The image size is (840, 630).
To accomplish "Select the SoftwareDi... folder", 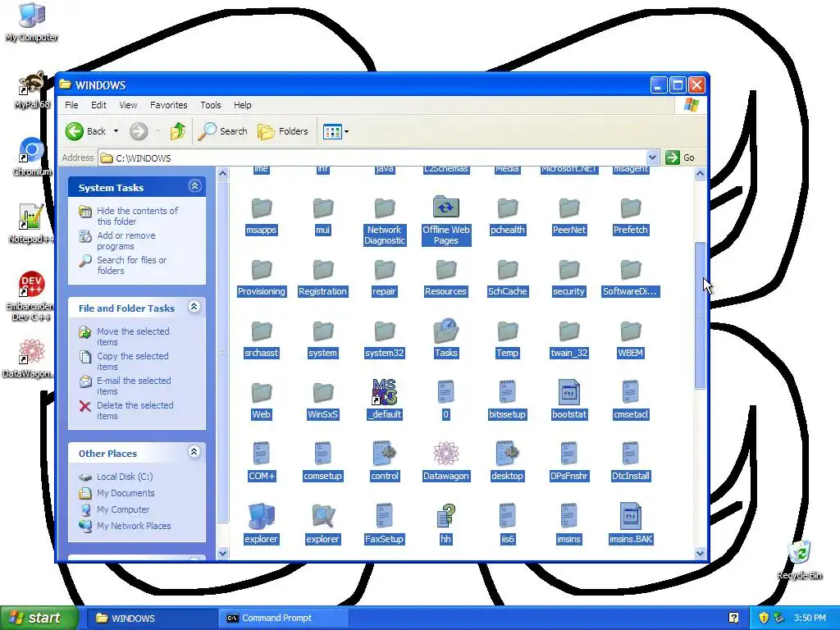I will pos(631,277).
